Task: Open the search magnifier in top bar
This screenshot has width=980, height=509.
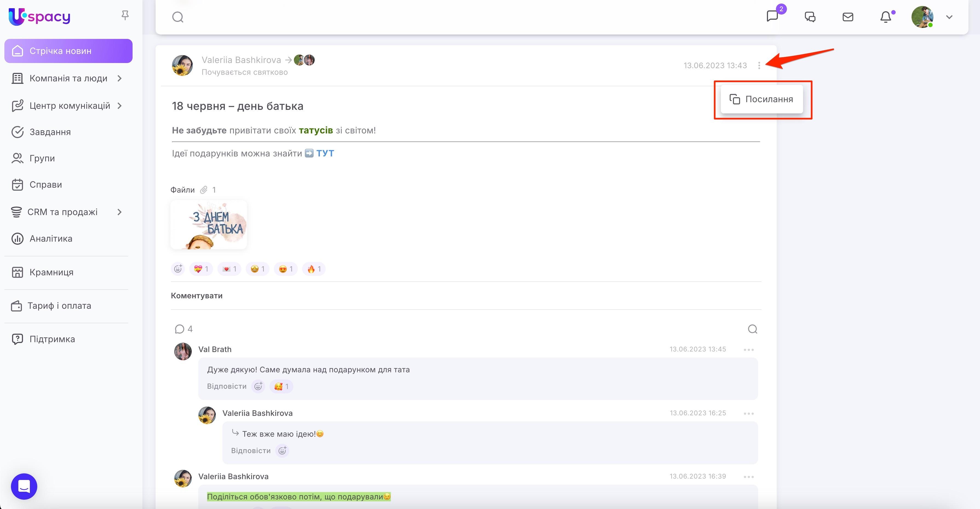Action: pyautogui.click(x=178, y=17)
